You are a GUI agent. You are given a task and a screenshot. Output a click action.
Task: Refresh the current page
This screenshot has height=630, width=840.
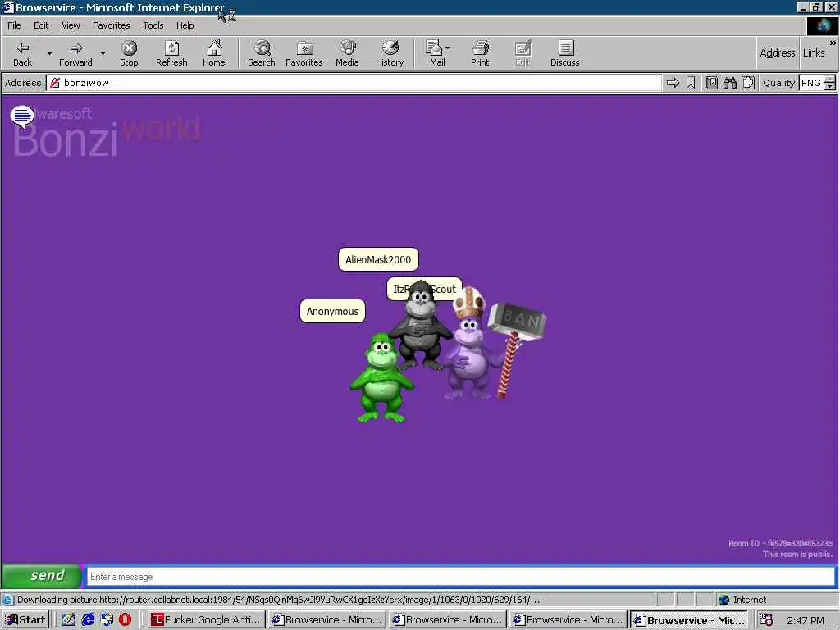coord(171,53)
